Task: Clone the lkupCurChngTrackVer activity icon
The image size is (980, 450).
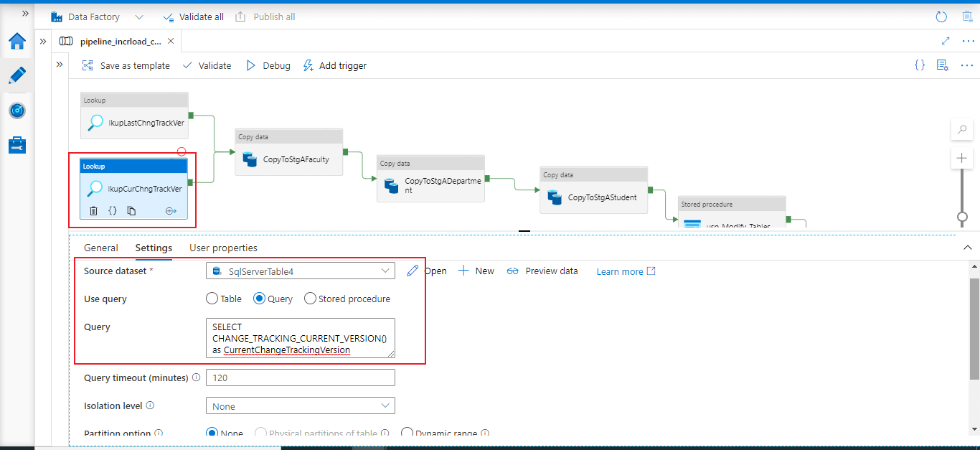Action: [131, 211]
